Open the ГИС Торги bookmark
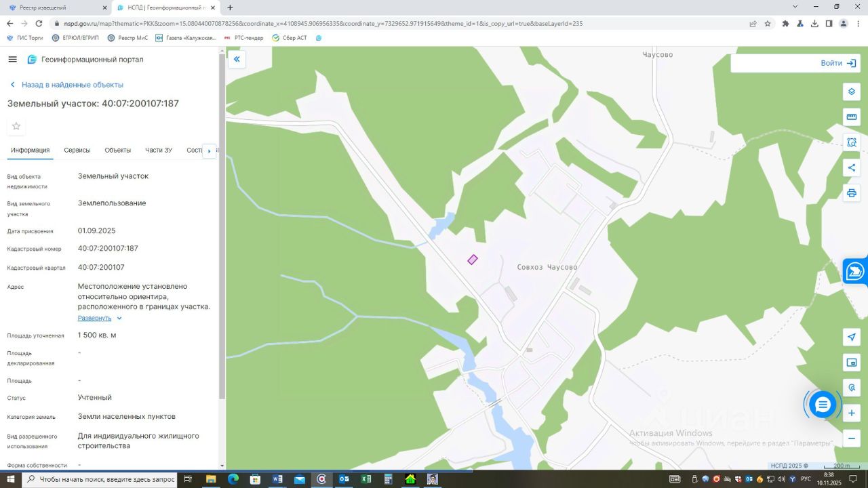The width and height of the screenshot is (868, 488). 25,38
